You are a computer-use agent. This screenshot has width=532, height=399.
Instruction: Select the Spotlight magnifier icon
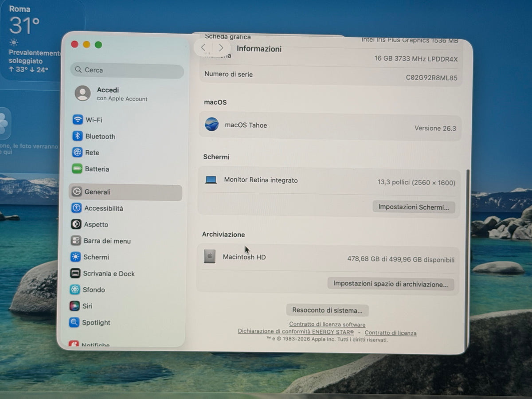click(x=74, y=322)
